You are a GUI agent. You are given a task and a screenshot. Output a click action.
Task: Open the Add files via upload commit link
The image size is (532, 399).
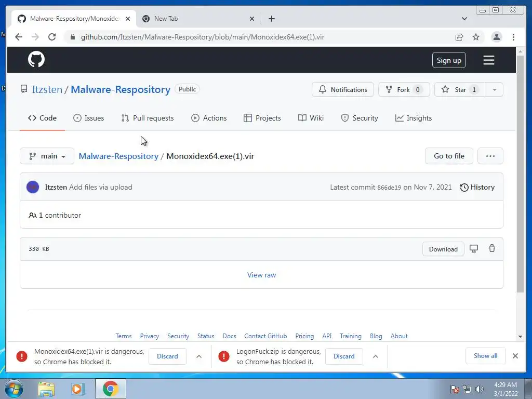[100, 187]
